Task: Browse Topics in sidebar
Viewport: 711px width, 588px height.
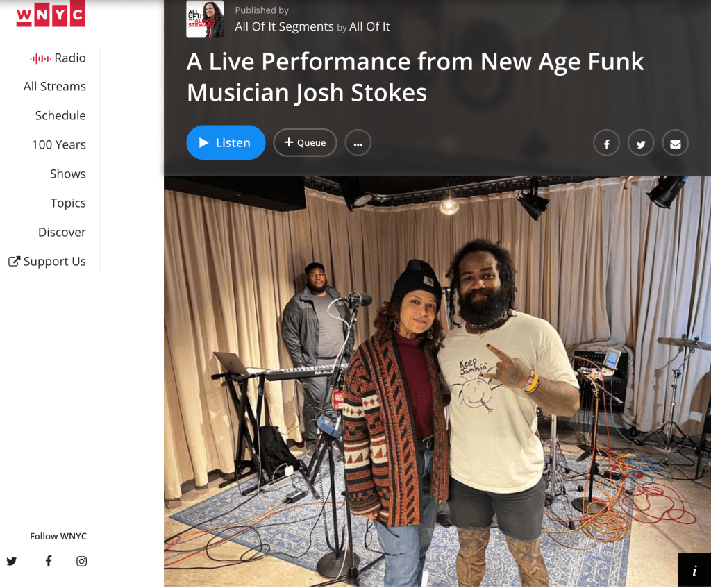Action: tap(69, 203)
